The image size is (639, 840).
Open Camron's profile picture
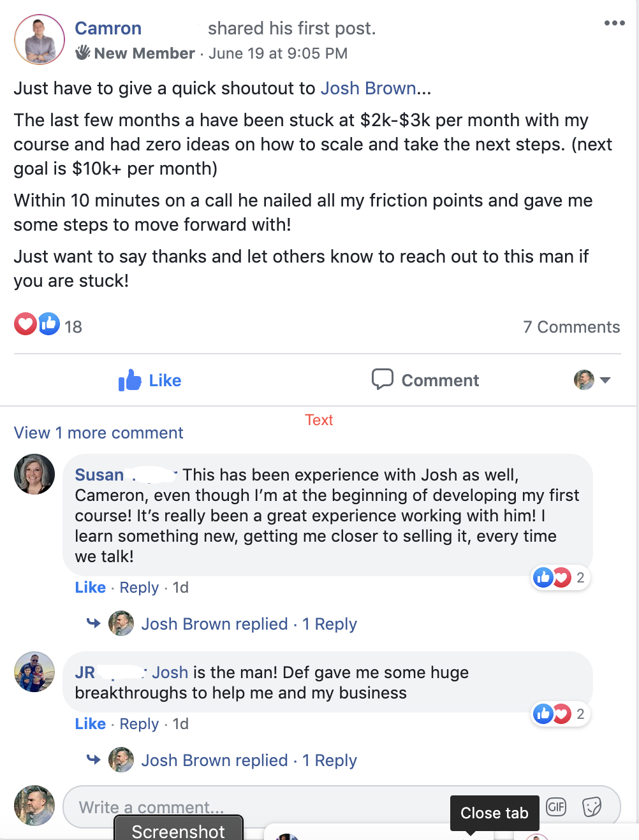(40, 40)
